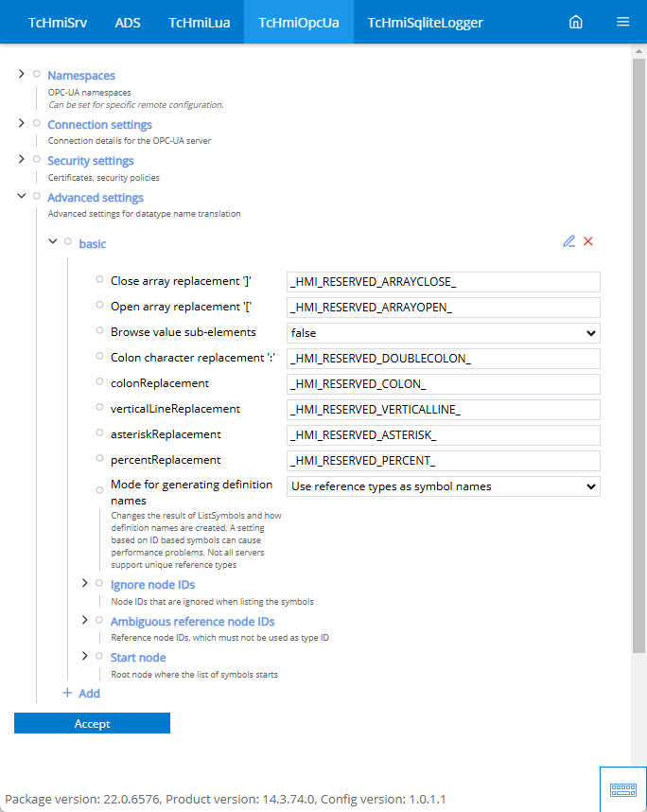Focus the colonReplacement input field
This screenshot has height=812, width=647.
[x=444, y=384]
